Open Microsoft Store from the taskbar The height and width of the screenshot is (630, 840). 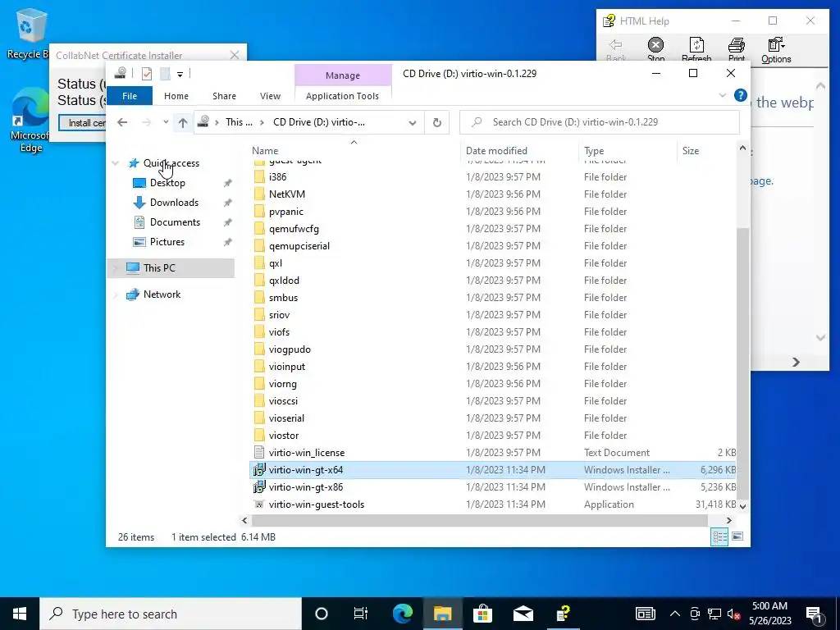482,614
